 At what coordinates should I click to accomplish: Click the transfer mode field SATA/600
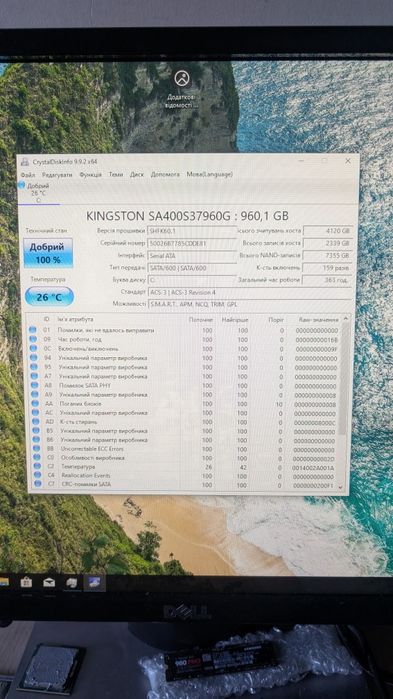coord(192,268)
